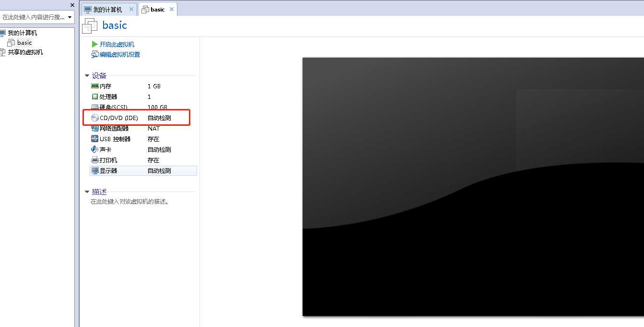The height and width of the screenshot is (327, 644).
Task: Click 存在 value for USB 控制器
Action: (153, 139)
